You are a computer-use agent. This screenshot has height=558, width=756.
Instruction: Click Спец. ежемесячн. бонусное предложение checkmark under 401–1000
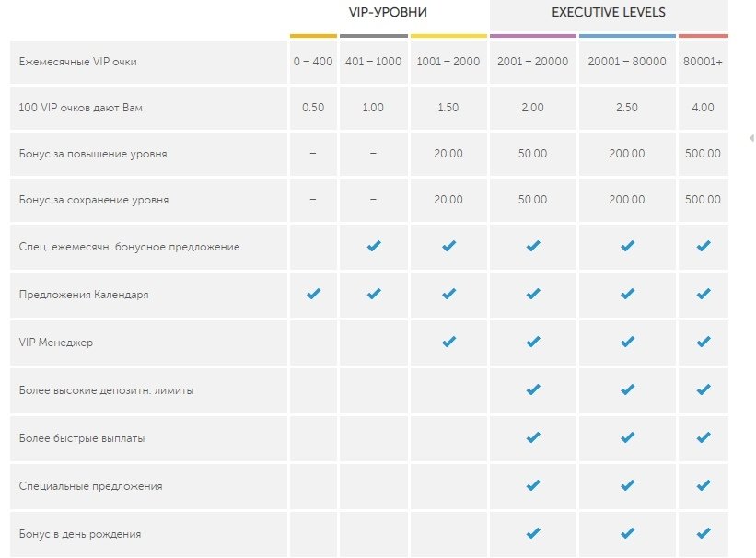374,246
